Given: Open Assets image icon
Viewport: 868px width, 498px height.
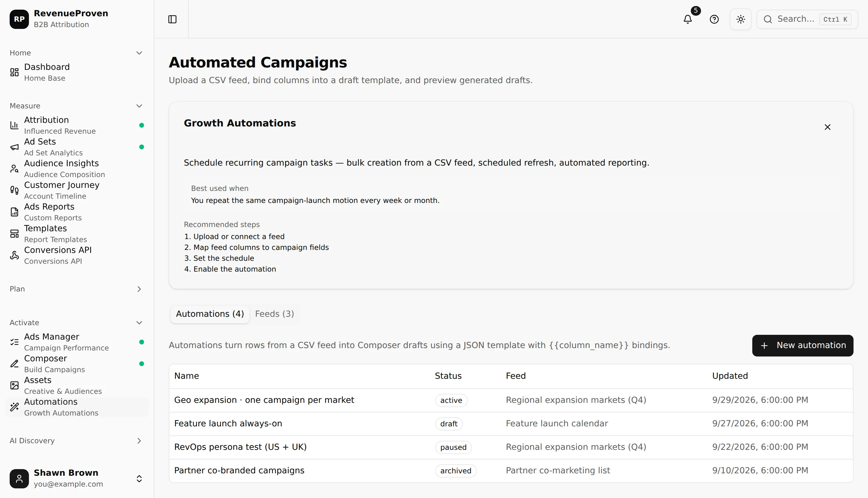Looking at the screenshot, I should coord(14,385).
